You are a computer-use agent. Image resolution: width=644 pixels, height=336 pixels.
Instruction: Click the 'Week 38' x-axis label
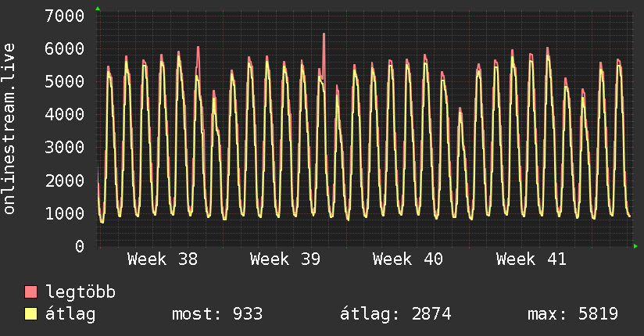163,259
